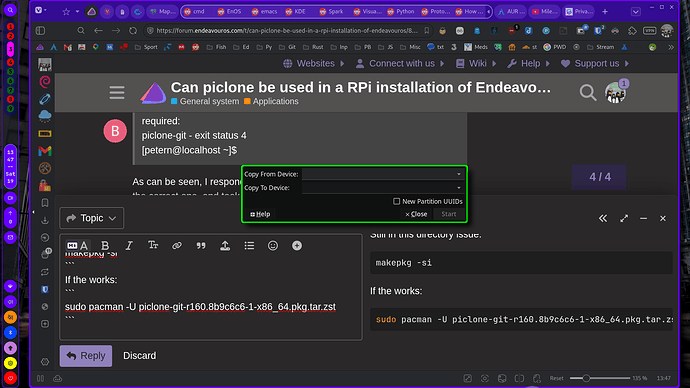Open the Topic reply-type dropdown
This screenshot has height=388, width=690.
coord(92,218)
